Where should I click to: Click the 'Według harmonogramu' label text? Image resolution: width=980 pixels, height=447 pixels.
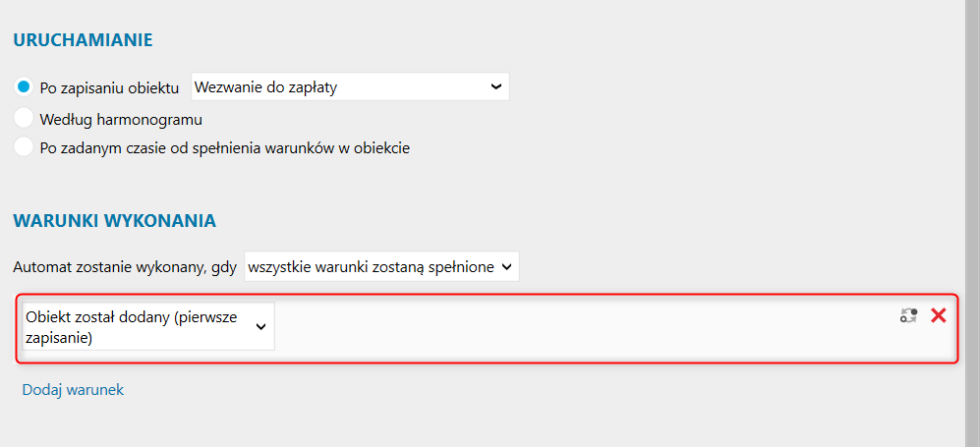click(x=121, y=119)
